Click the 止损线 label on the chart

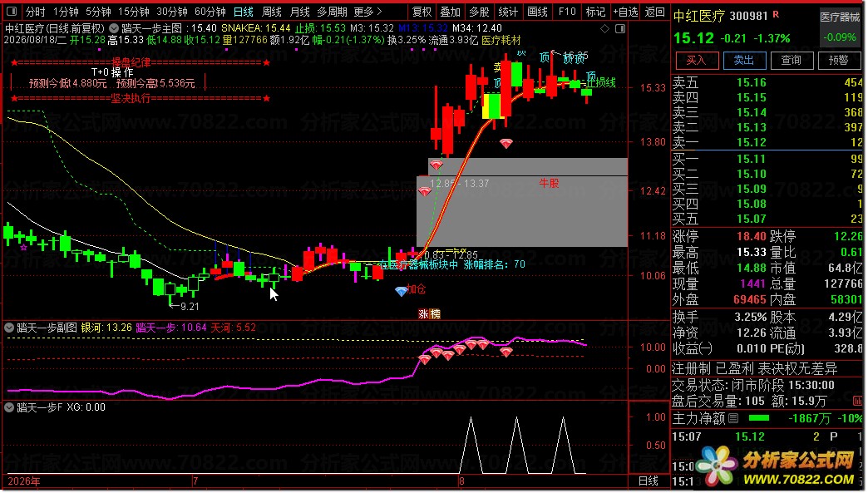[x=600, y=83]
